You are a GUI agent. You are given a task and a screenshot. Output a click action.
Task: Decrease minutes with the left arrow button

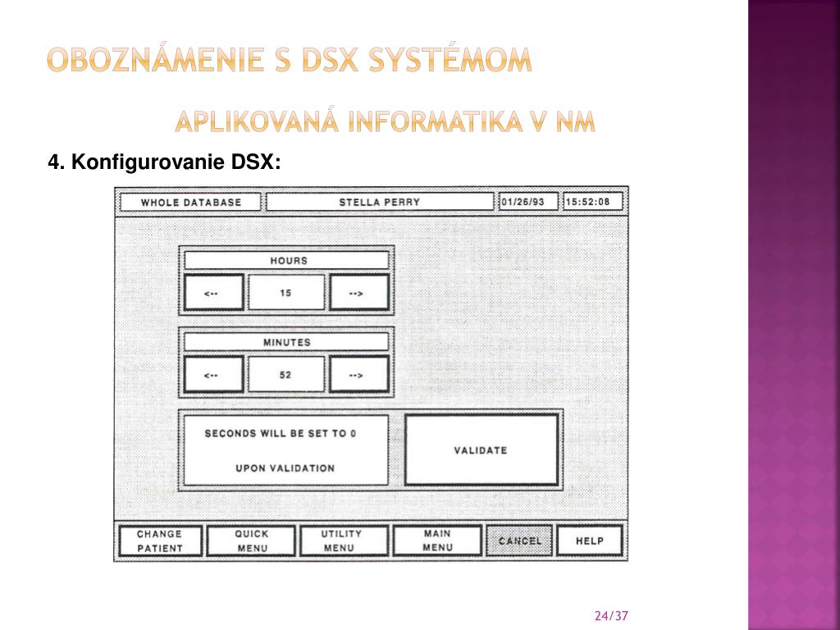click(214, 374)
